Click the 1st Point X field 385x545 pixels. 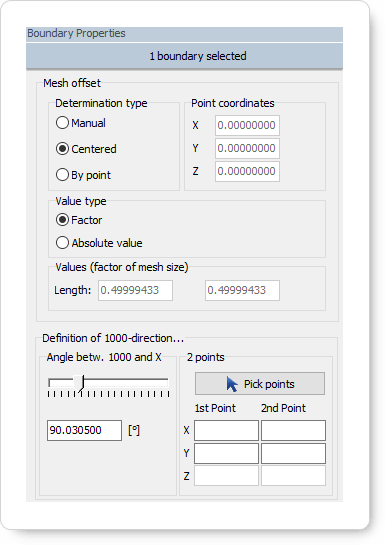[x=226, y=430]
